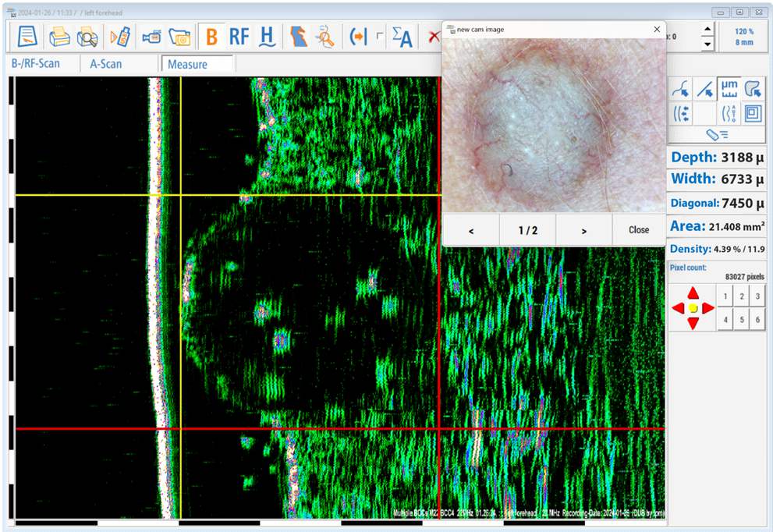Export to USB stick icon
The width and height of the screenshot is (773, 532).
click(x=119, y=37)
